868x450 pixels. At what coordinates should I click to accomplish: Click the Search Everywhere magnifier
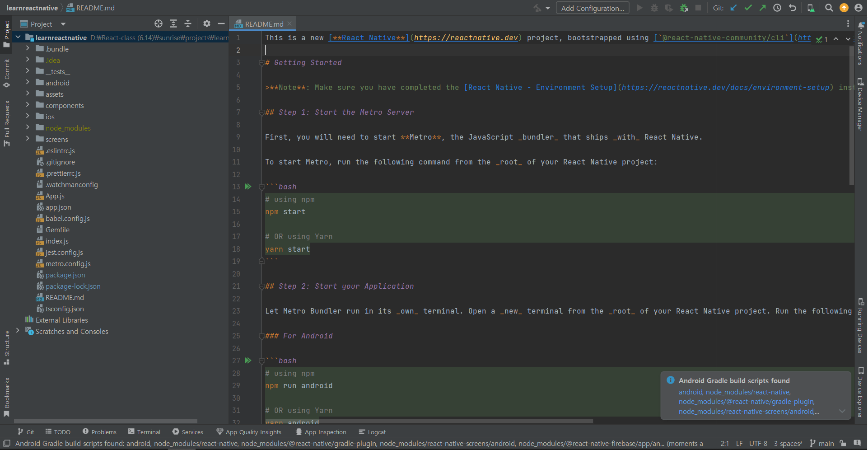click(829, 8)
